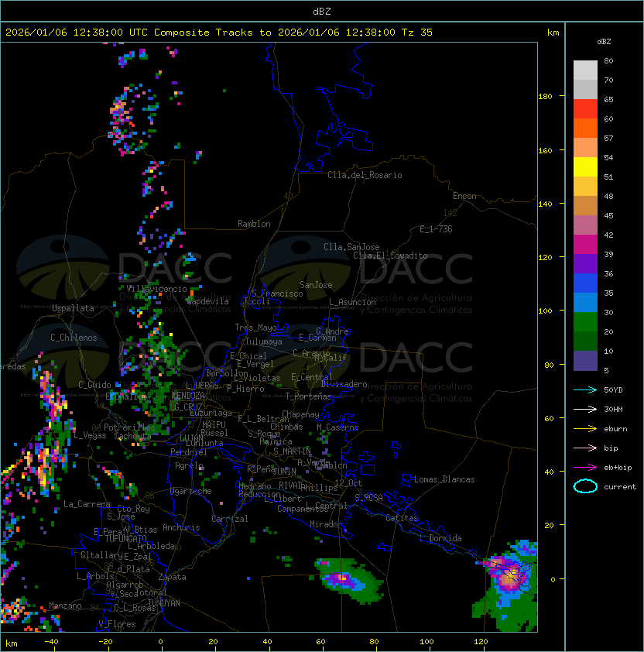Pick the slate bottom swatch in dBZ legend
Image resolution: width=644 pixels, height=652 pixels.
click(585, 361)
